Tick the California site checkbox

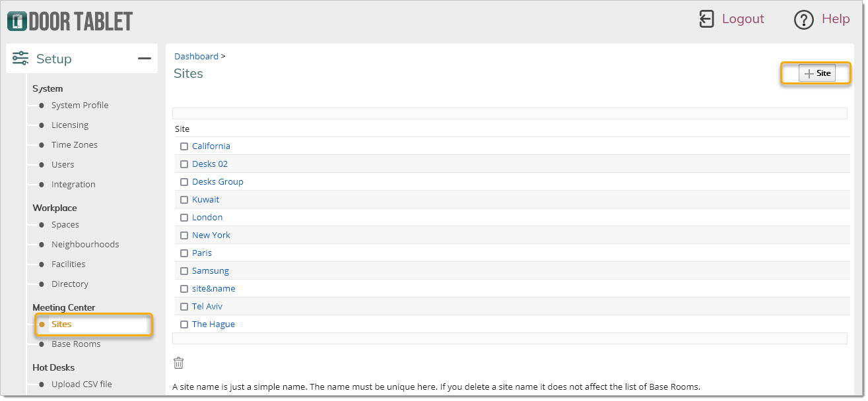point(184,146)
